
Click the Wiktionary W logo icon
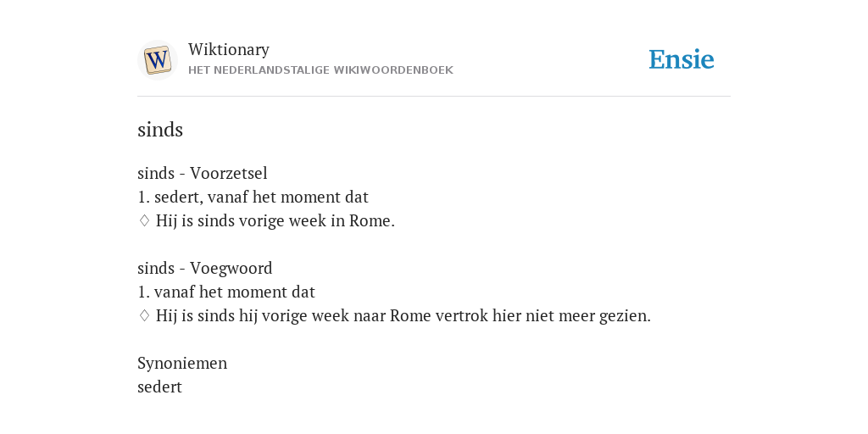(157, 60)
